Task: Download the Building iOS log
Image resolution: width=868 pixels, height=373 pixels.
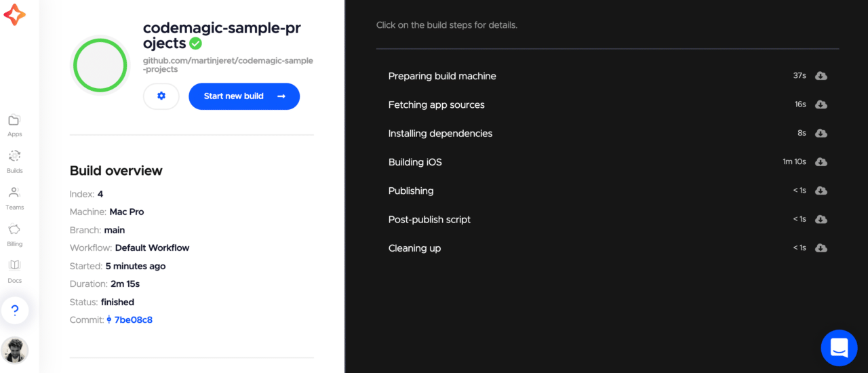Action: [x=821, y=162]
